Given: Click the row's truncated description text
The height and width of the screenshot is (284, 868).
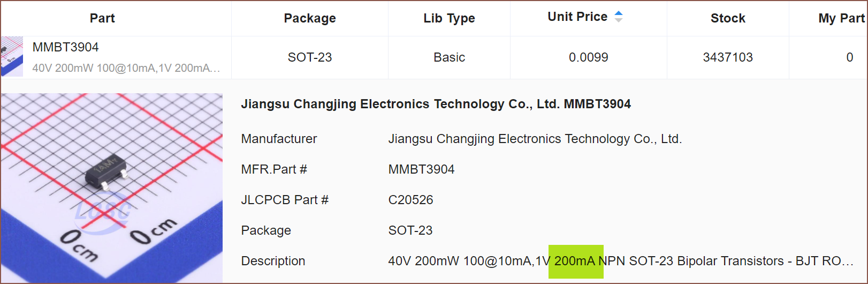Looking at the screenshot, I should click(126, 68).
